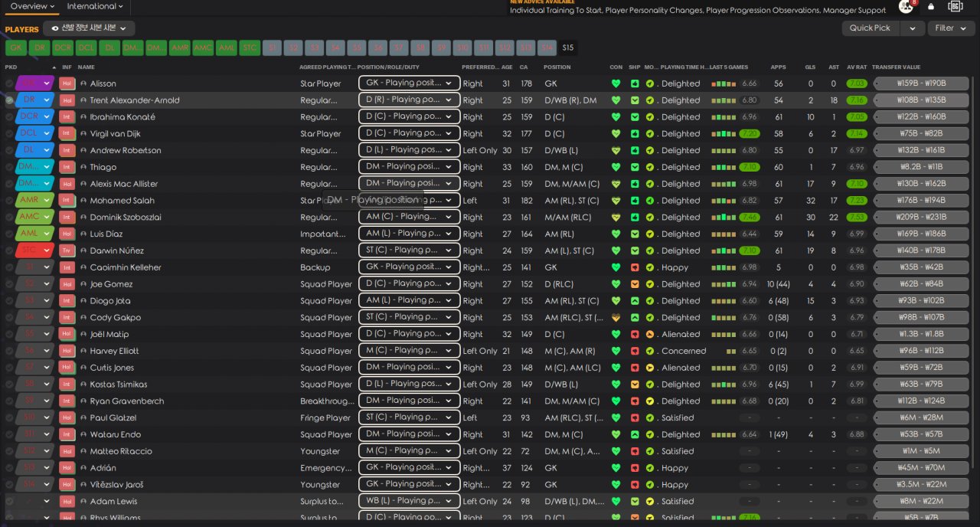
Task: Click Alisson's Hol info badge
Action: pos(67,83)
